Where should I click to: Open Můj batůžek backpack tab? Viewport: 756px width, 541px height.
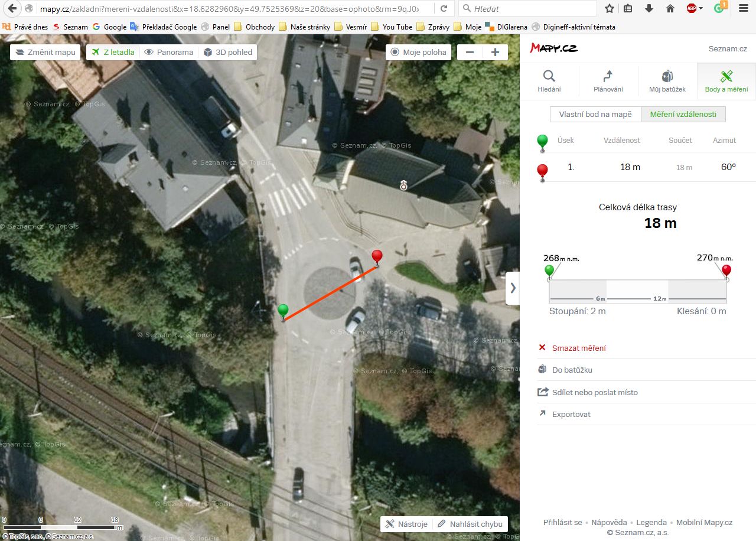click(x=667, y=81)
